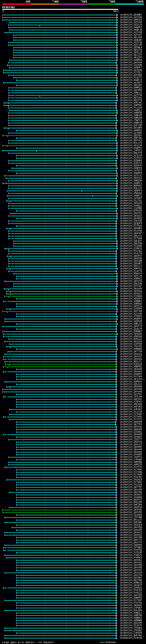Click hit label UniRef100_A9NP21
The image size is (146, 644).
coord(131,88)
